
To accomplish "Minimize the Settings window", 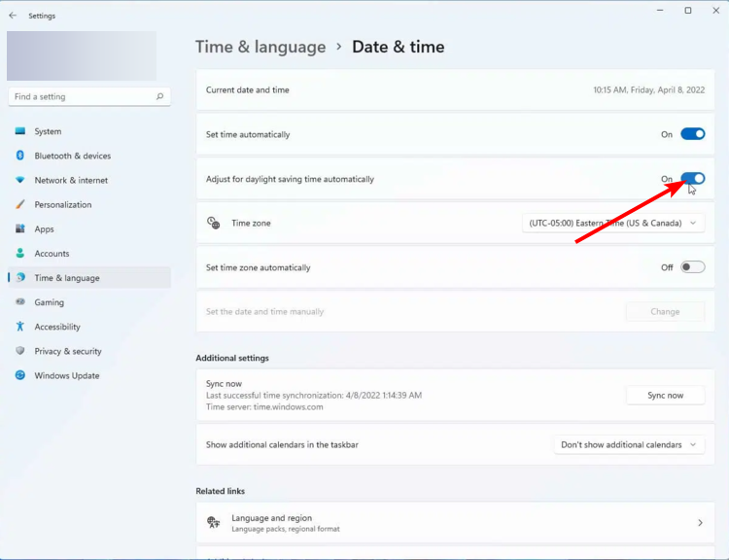I will (x=660, y=11).
